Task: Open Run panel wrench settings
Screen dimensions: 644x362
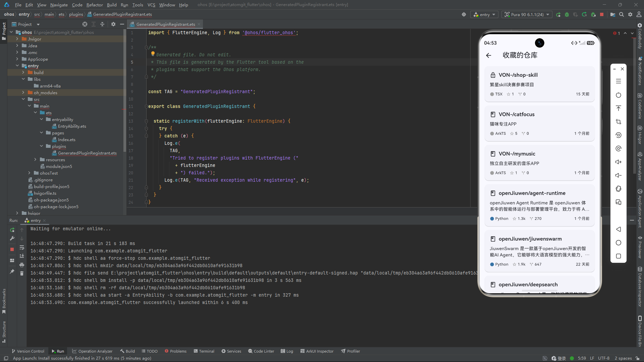Action: click(x=12, y=238)
